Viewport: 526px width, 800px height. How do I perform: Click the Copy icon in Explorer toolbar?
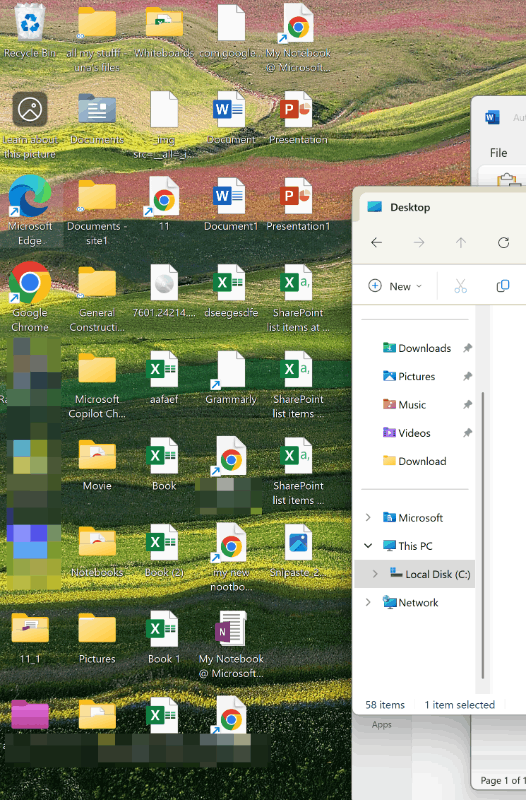[503, 286]
